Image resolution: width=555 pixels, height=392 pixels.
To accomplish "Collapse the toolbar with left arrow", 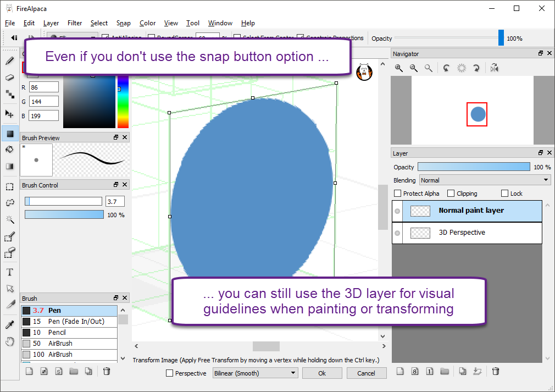I will pyautogui.click(x=14, y=37).
